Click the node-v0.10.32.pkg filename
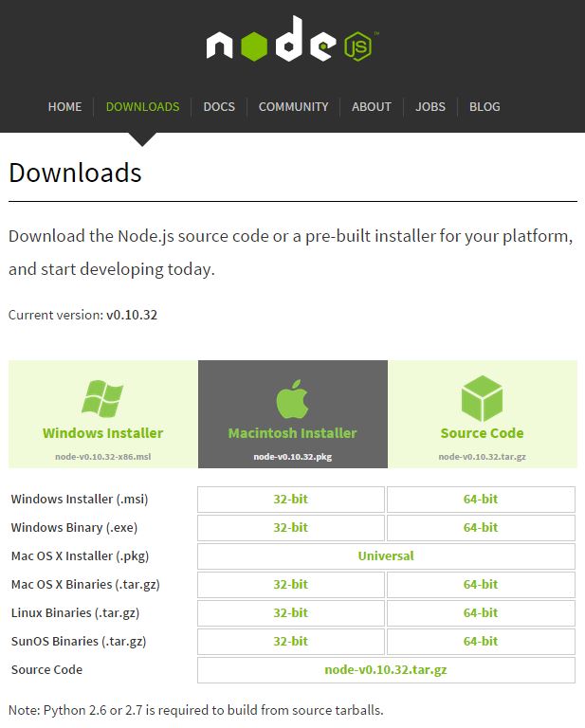The height and width of the screenshot is (728, 585). (292, 456)
